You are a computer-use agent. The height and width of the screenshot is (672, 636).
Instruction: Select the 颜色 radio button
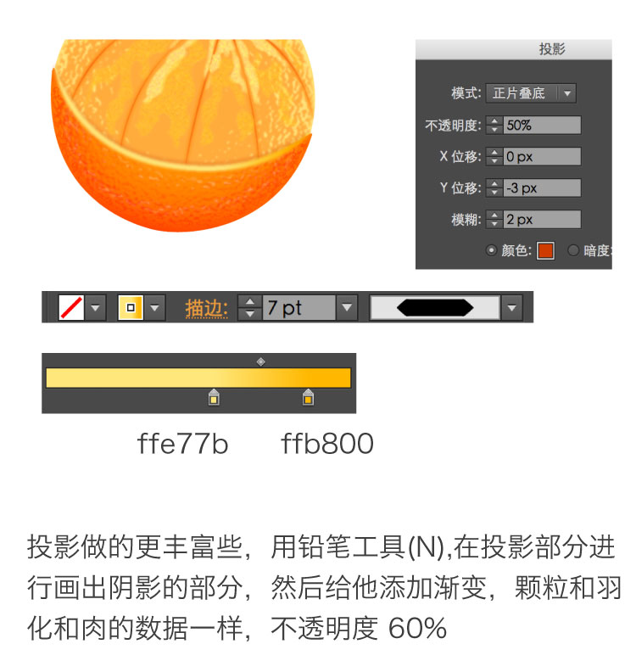pos(491,250)
